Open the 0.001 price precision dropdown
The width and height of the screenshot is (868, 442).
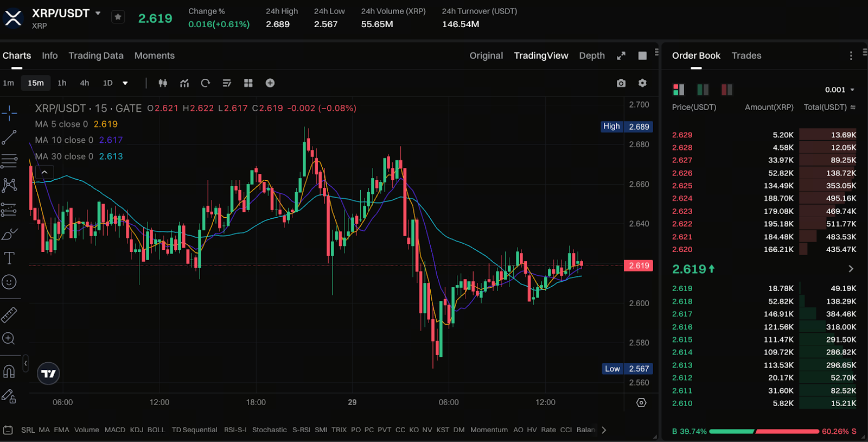840,90
